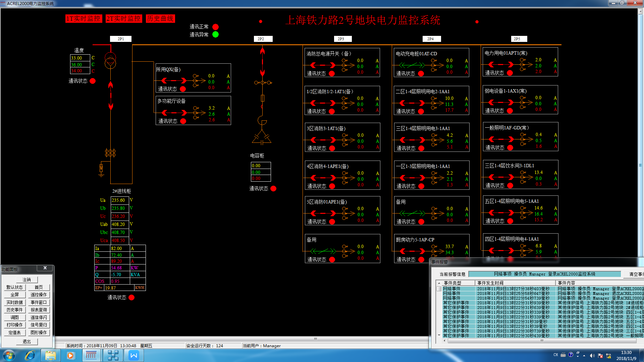The image size is (644, 362).
Task: Click the 当前报警信息 alarm message field
Action: pos(545,274)
